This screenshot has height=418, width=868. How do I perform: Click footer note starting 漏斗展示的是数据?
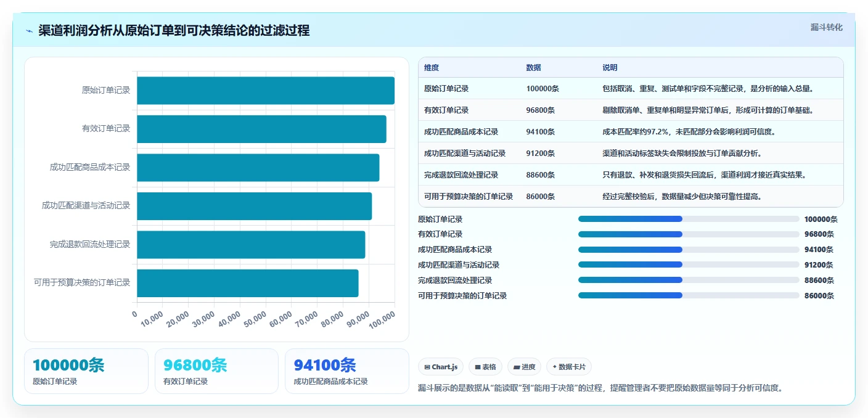coord(600,388)
